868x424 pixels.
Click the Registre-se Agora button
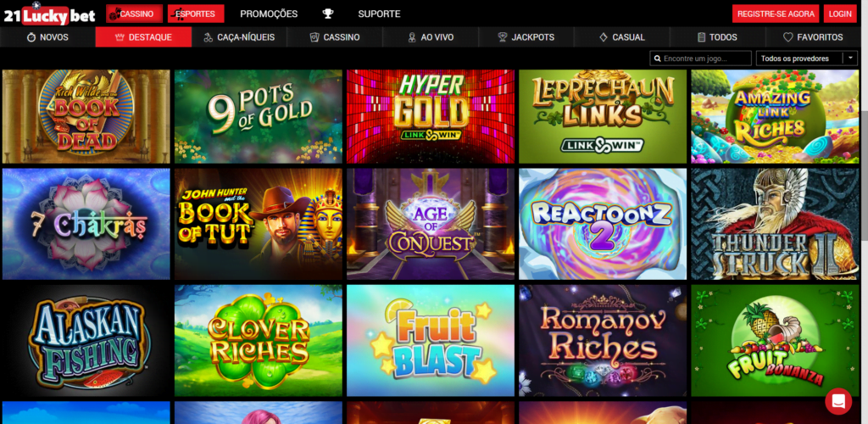coord(776,14)
